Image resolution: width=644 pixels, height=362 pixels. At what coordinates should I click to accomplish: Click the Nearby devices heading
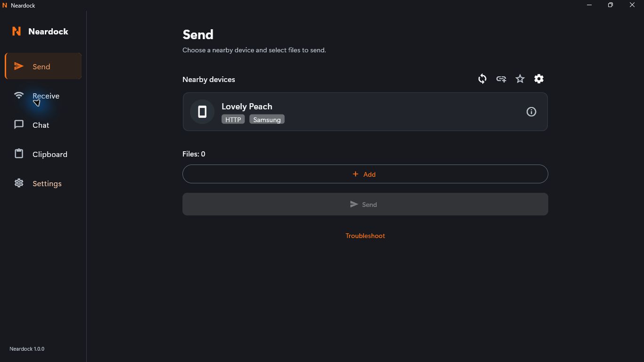point(209,79)
